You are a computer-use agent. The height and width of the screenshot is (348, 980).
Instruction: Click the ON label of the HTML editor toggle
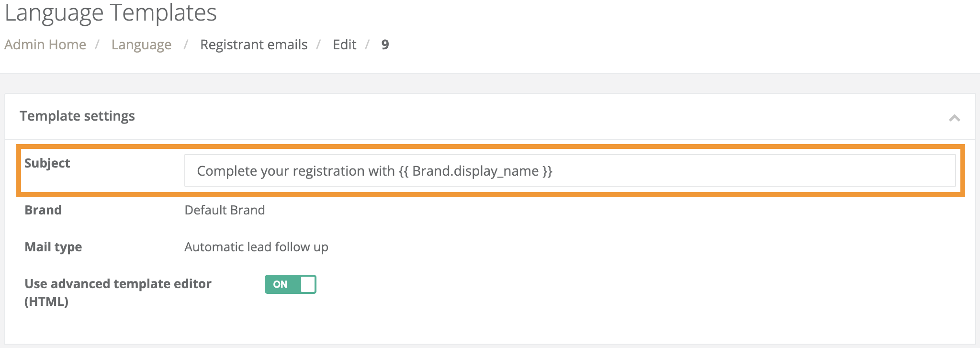click(279, 284)
